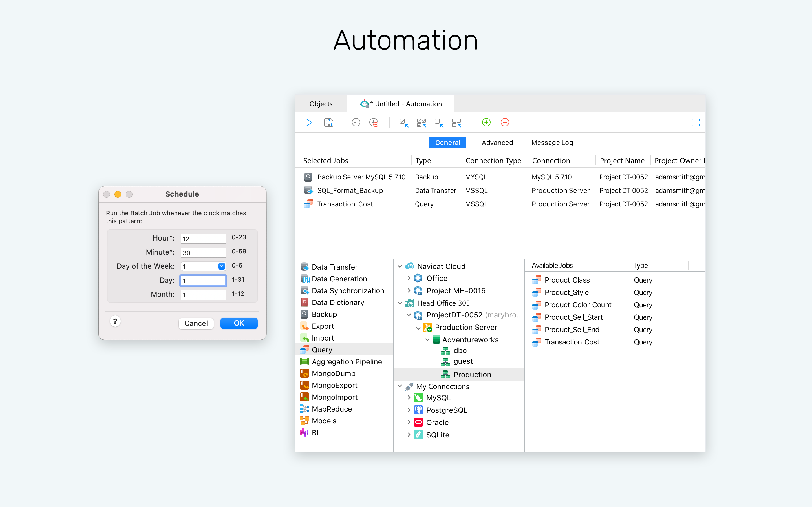The image size is (812, 507).
Task: Toggle full screen view icon
Action: click(696, 123)
